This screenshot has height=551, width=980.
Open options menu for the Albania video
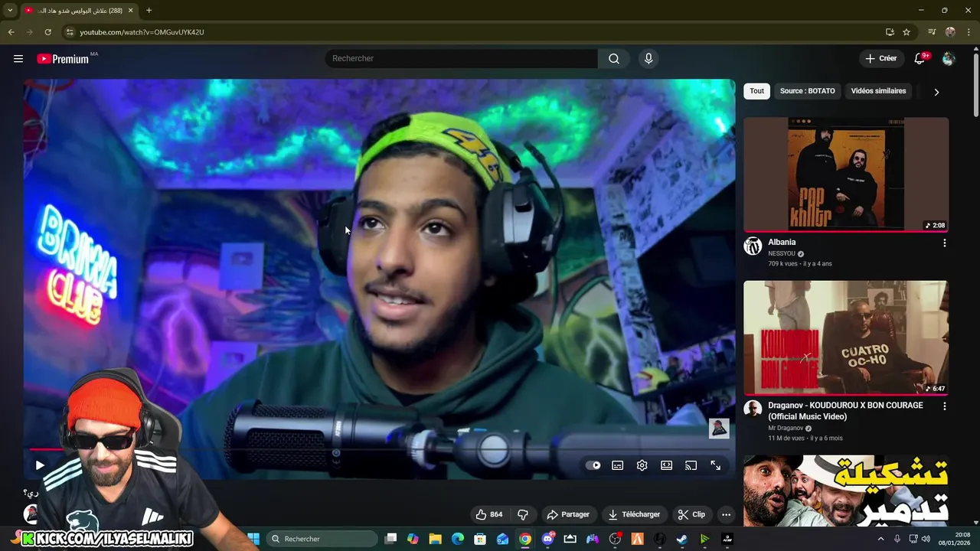point(944,243)
